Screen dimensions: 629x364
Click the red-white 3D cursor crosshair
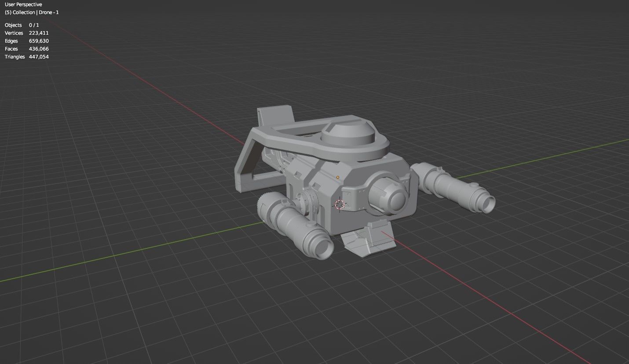coord(340,204)
